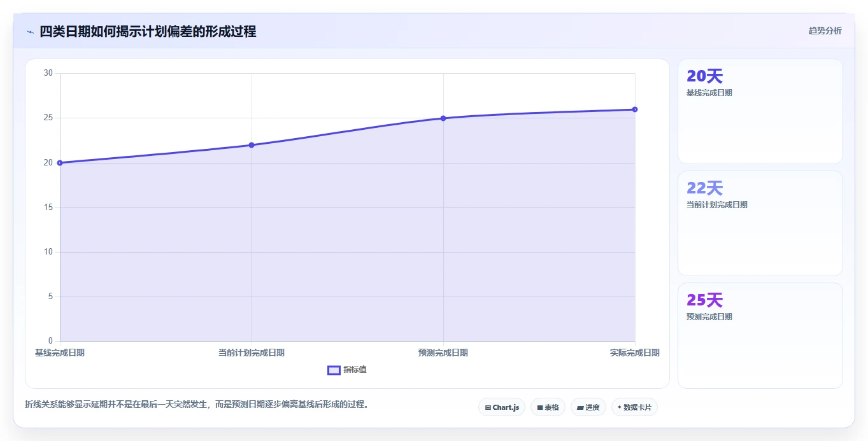The height and width of the screenshot is (441, 868).
Task: Click the 25天 value text
Action: [x=705, y=300]
